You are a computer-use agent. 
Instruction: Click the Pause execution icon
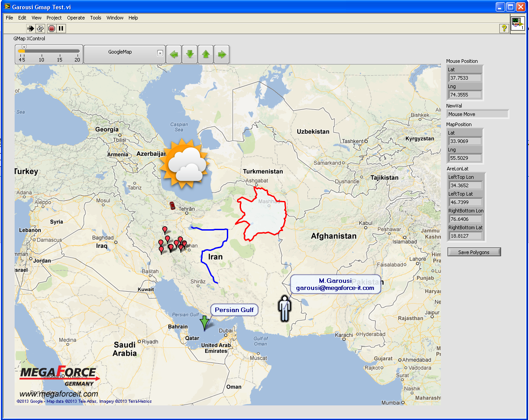click(x=61, y=28)
